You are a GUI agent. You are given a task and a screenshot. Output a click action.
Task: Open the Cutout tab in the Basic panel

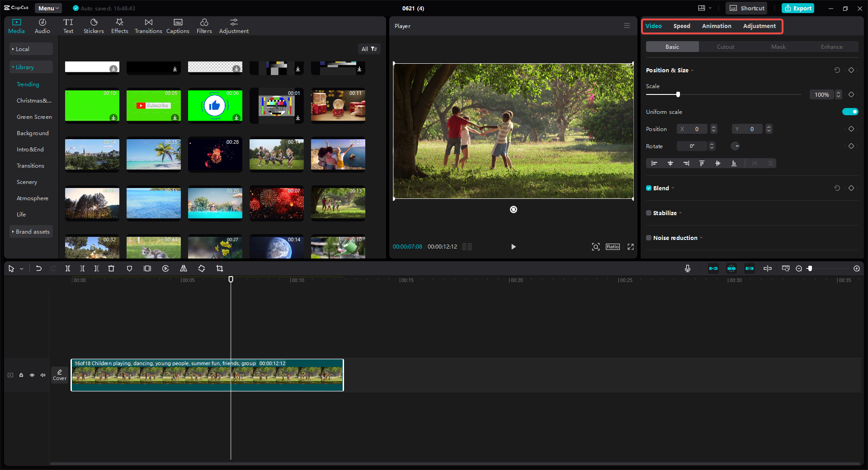tap(725, 47)
